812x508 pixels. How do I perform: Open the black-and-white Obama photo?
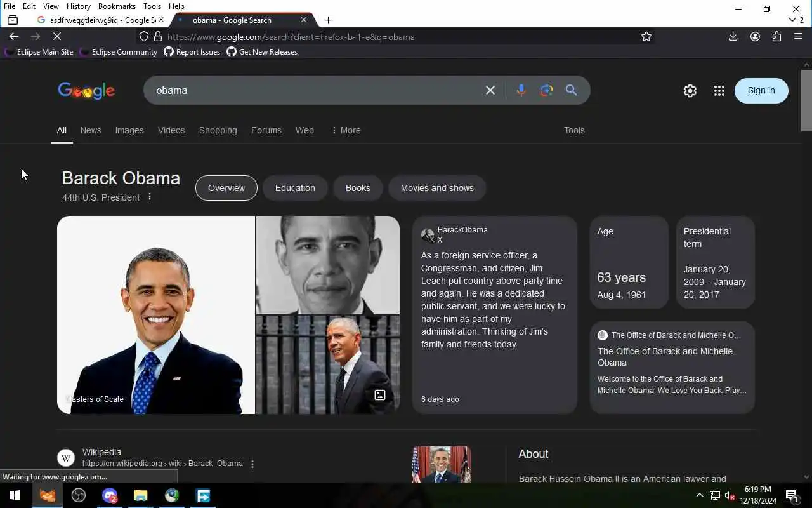(x=328, y=265)
